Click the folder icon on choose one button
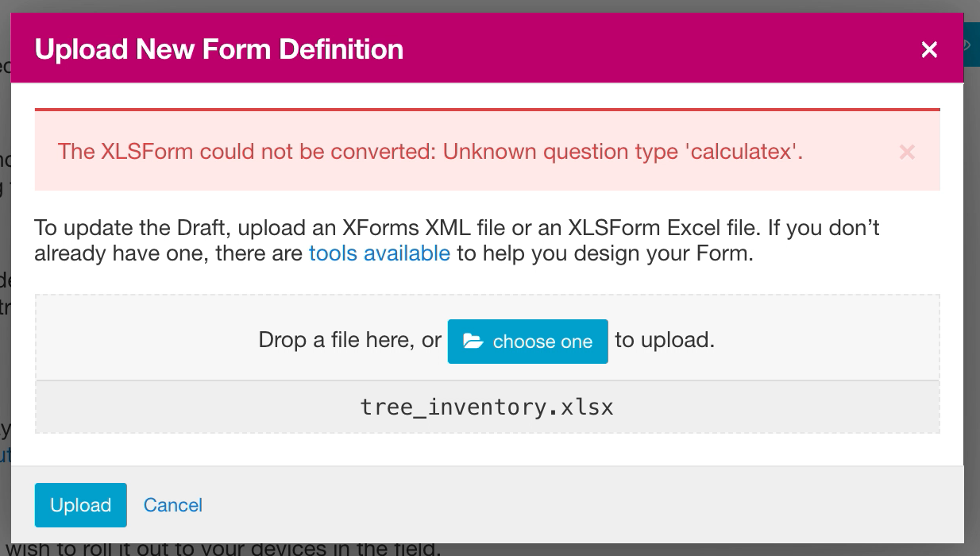 coord(474,342)
